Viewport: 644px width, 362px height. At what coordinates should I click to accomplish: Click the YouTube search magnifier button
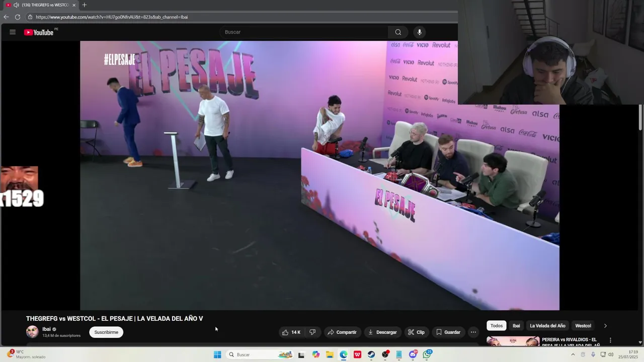(x=398, y=32)
